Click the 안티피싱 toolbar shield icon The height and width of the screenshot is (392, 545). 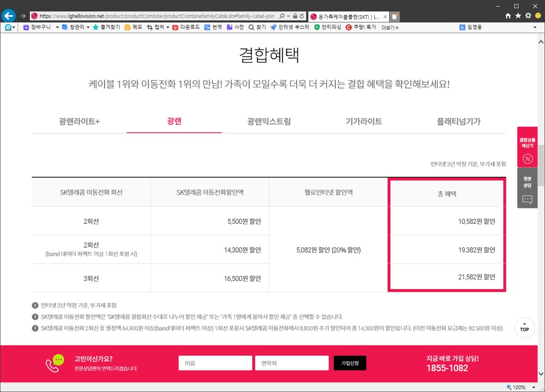tap(317, 27)
